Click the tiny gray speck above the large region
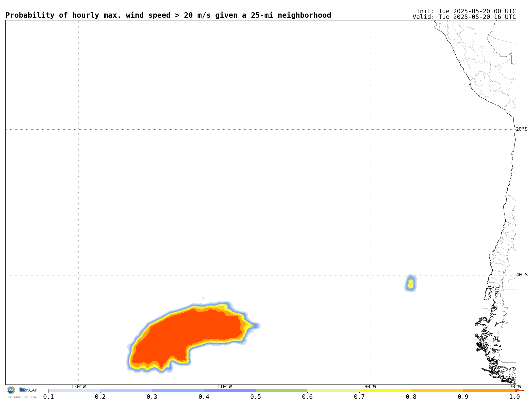Image resolution: width=532 pixels, height=400 pixels. point(203,298)
